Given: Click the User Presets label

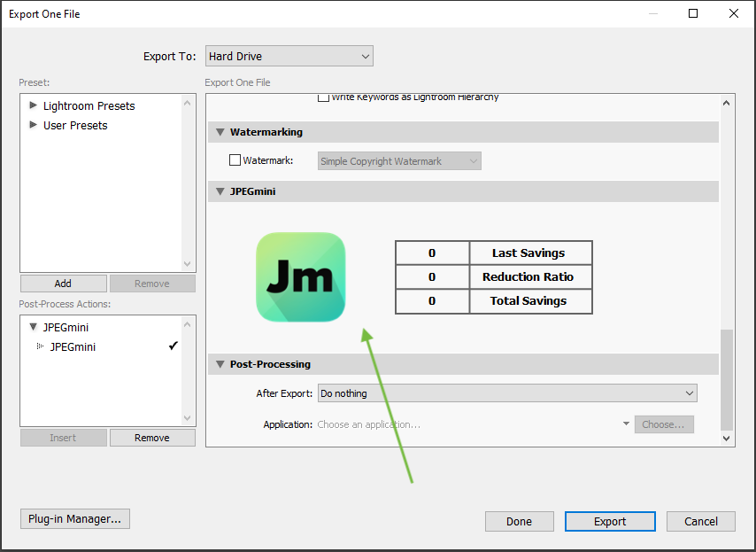Looking at the screenshot, I should pos(76,126).
